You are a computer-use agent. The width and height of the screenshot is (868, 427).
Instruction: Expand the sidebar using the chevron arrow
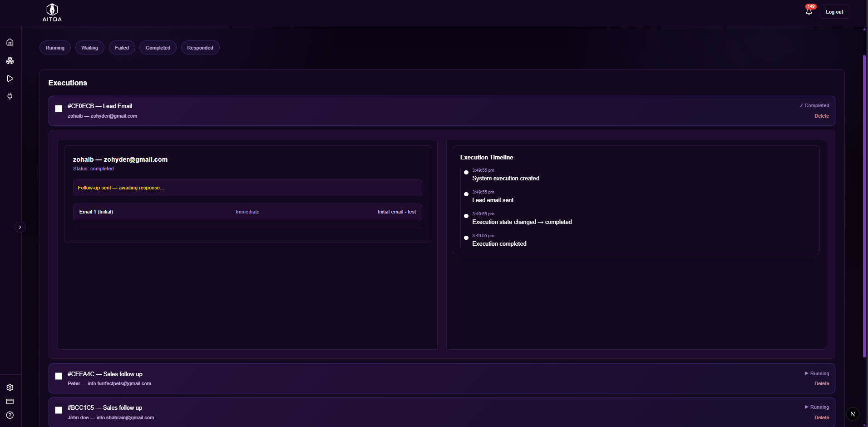20,227
